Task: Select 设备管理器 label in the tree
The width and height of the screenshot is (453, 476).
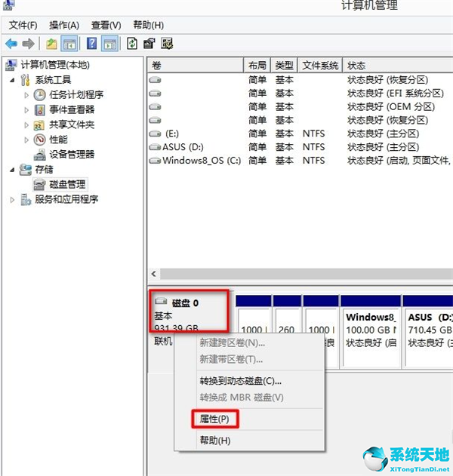Action: pyautogui.click(x=72, y=155)
